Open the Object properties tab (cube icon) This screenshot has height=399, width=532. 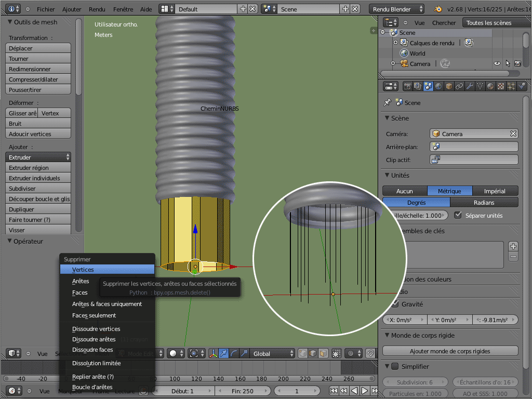449,87
